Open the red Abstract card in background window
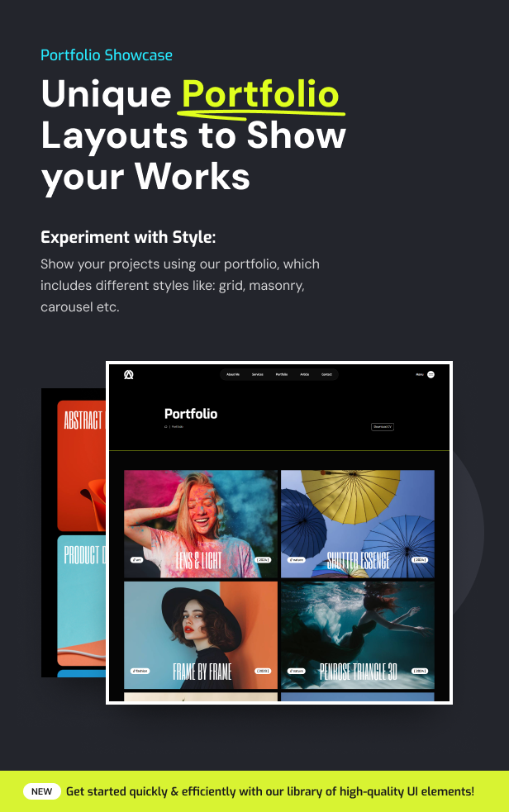This screenshot has height=812, width=509. (x=81, y=466)
